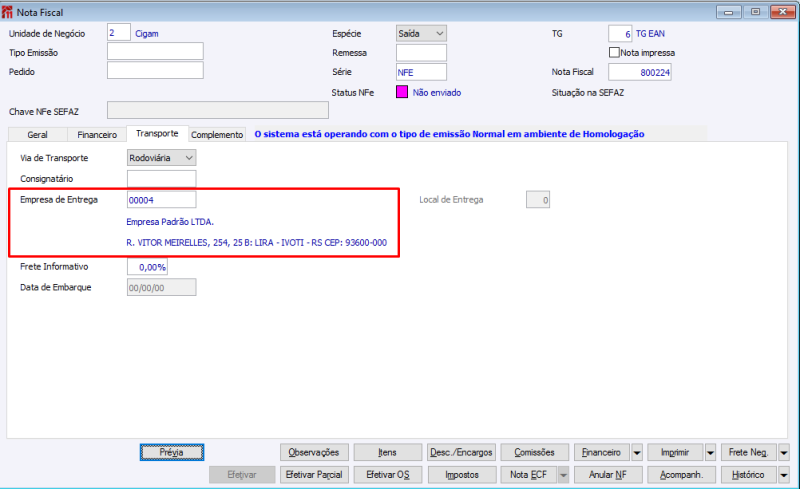Click the Data de Embarque date field
800x489 pixels.
coord(161,287)
